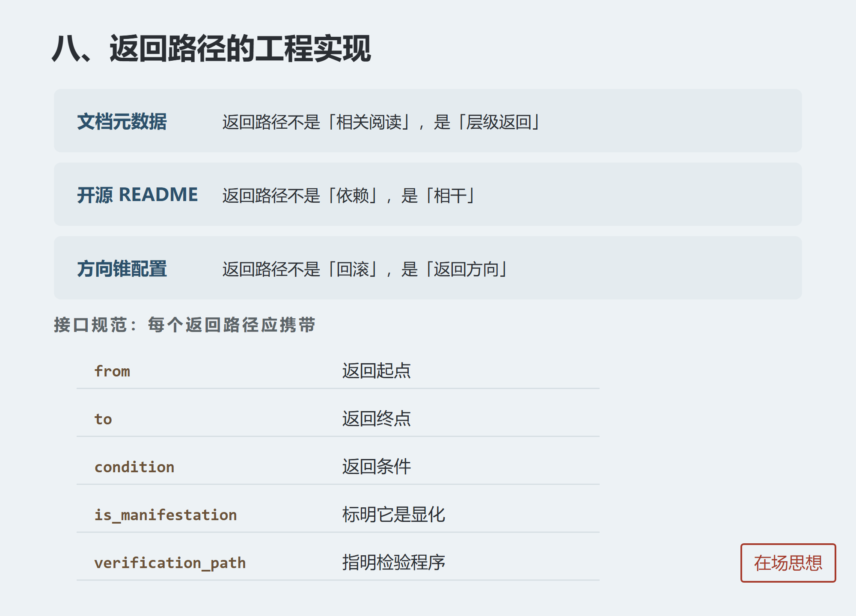Click text 返回路径不是「相关阅读」，是「层级返回」
Viewport: 856px width, 616px height.
(382, 122)
